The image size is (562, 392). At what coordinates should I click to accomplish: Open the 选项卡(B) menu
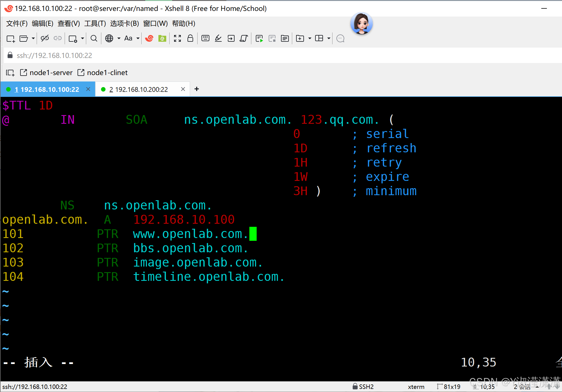tap(124, 24)
